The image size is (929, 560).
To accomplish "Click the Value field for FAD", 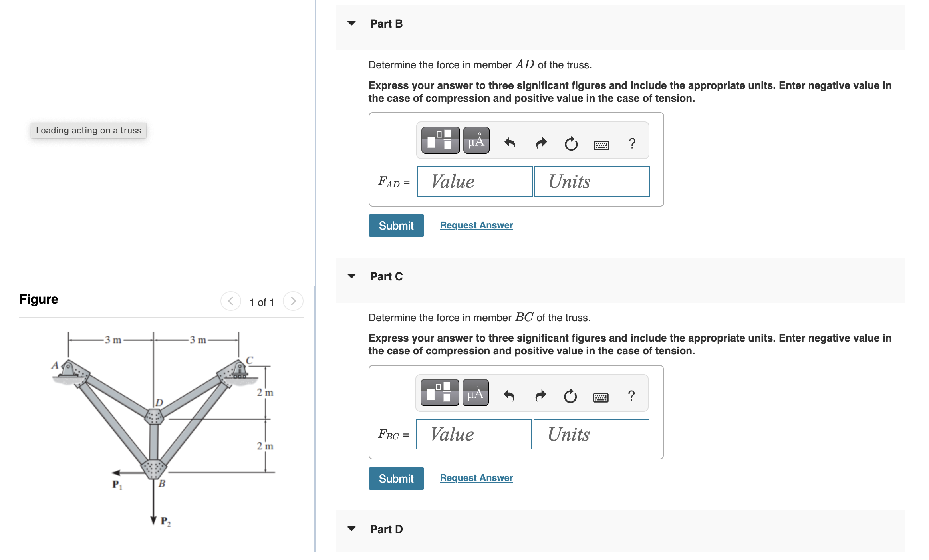I will (x=474, y=181).
